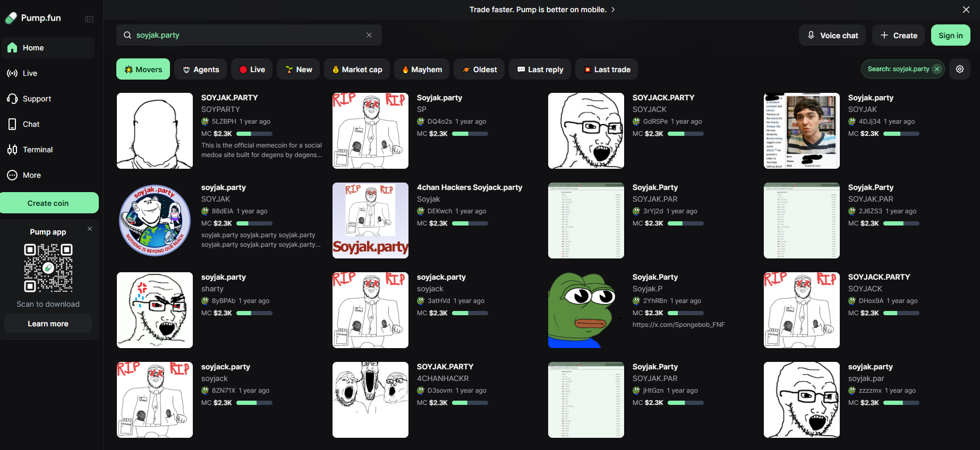The image size is (980, 450).
Task: Open the settings gear next to search filter
Action: [959, 69]
